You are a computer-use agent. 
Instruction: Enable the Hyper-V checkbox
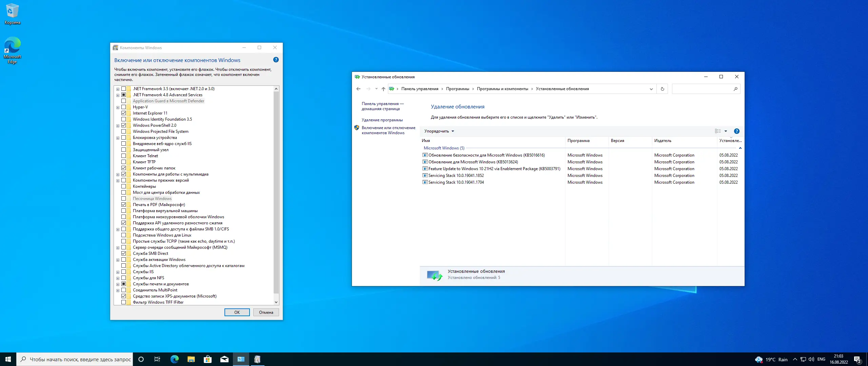tap(124, 107)
